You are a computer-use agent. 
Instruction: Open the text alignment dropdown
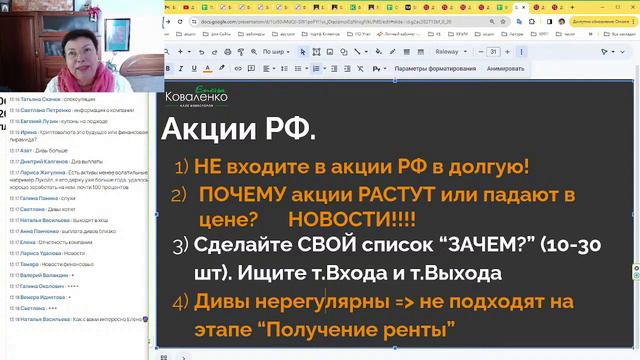pyautogui.click(x=269, y=69)
